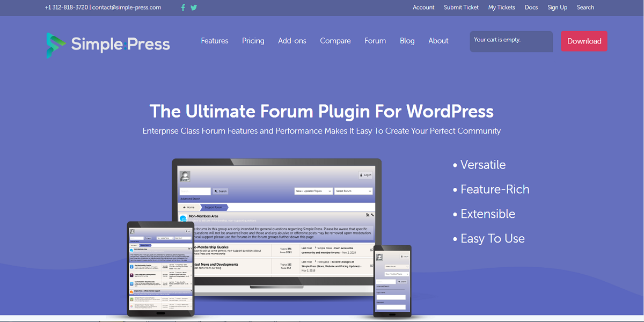Go to the Compare page
Image resolution: width=644 pixels, height=322 pixels.
[x=335, y=41]
